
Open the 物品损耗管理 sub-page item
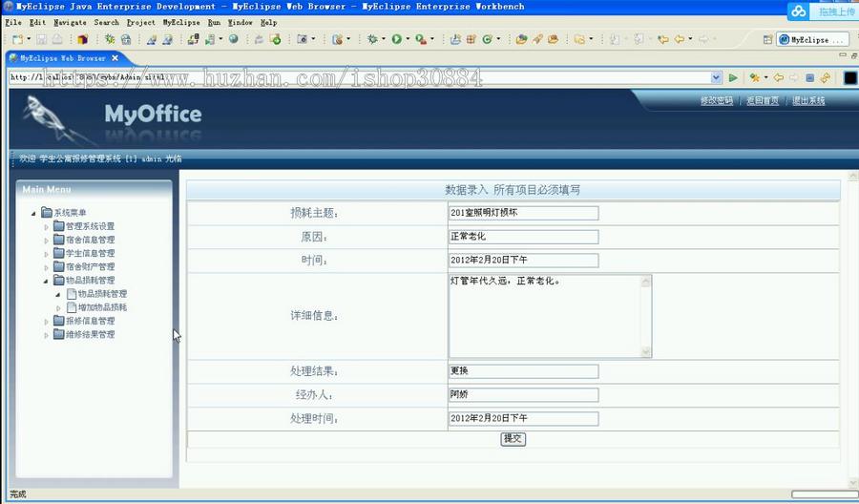102,294
